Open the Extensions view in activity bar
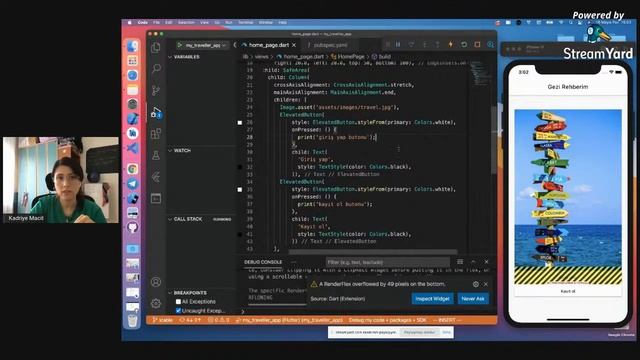 pyautogui.click(x=156, y=134)
